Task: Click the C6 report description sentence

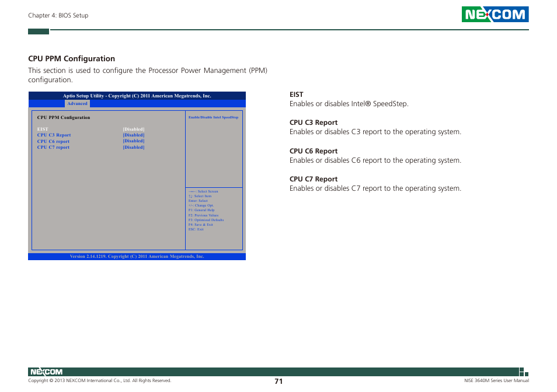Action: pos(375,160)
